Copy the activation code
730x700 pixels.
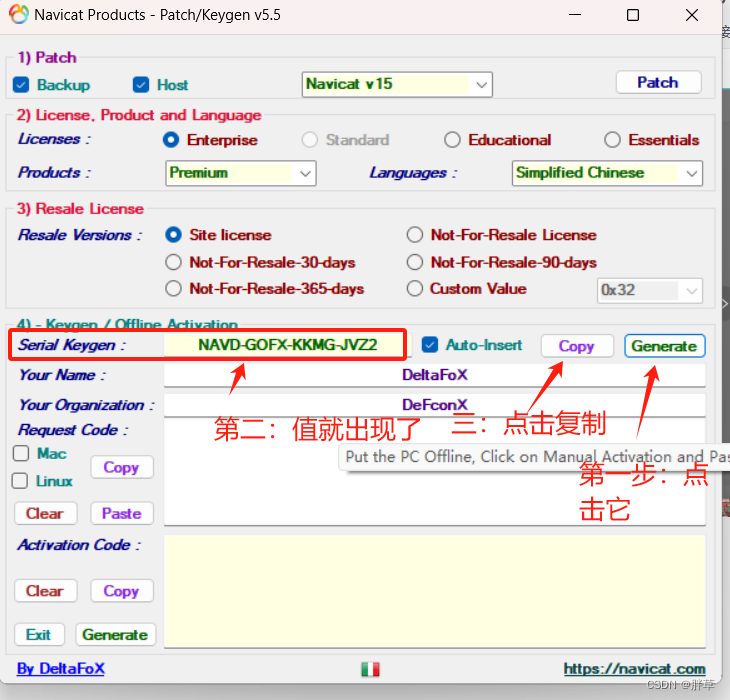tap(122, 591)
